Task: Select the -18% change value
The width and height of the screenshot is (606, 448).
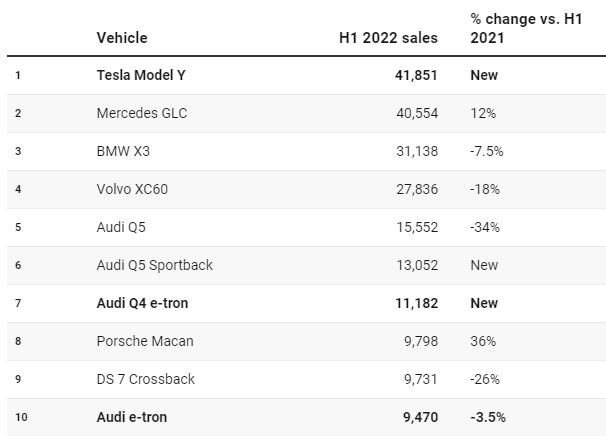Action: pos(486,189)
